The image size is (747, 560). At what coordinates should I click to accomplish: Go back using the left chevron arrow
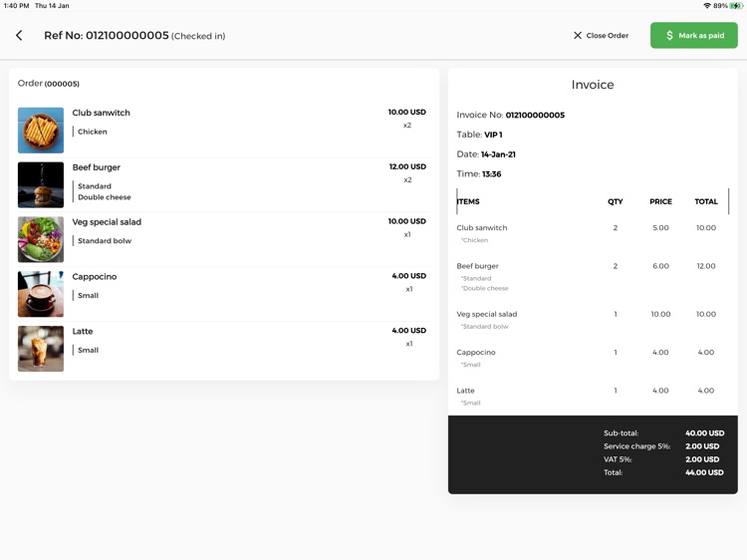point(19,35)
